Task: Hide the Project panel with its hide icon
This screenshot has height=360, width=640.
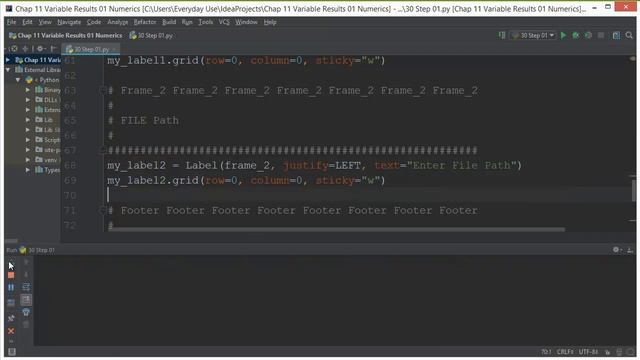Action: 53,49
